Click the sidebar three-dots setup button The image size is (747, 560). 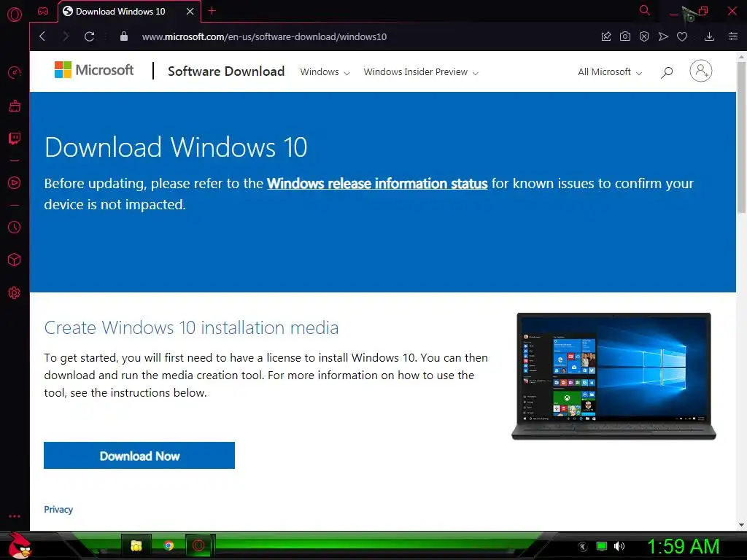click(x=15, y=516)
